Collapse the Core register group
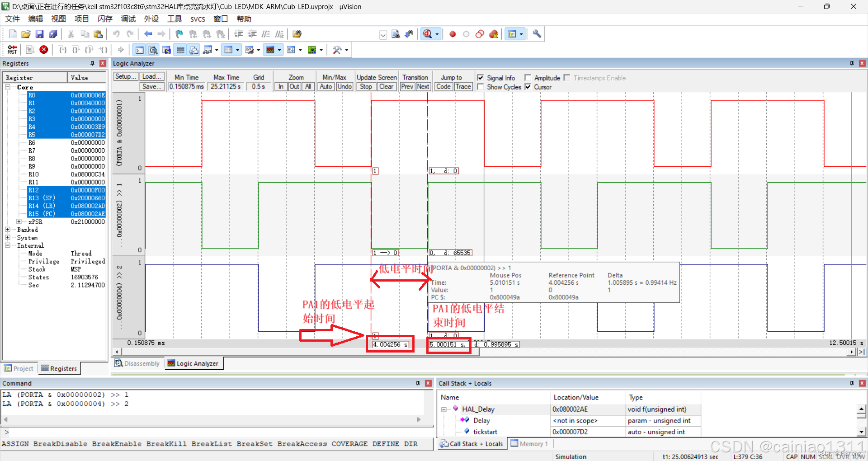The width and height of the screenshot is (868, 461). [8, 87]
